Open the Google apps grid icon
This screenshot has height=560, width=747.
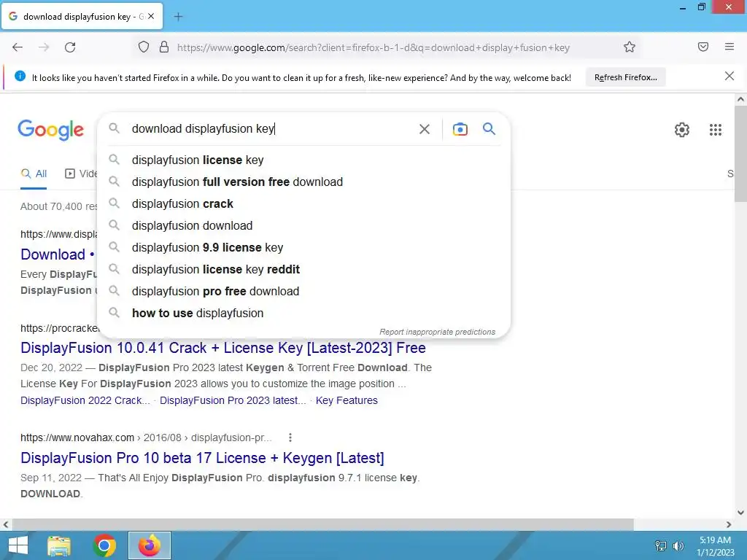click(x=715, y=130)
